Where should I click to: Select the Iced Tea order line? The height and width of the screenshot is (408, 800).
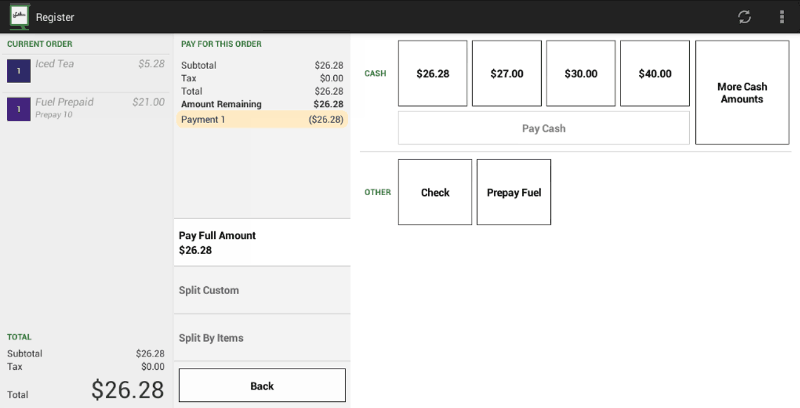coord(86,71)
